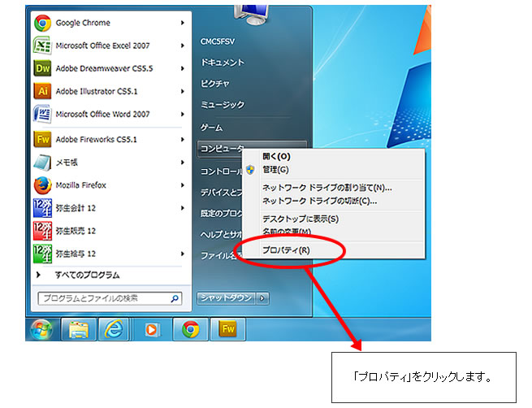Choose ネットワーク ドライブの切断(C)...
This screenshot has height=408, width=532.
(x=320, y=201)
